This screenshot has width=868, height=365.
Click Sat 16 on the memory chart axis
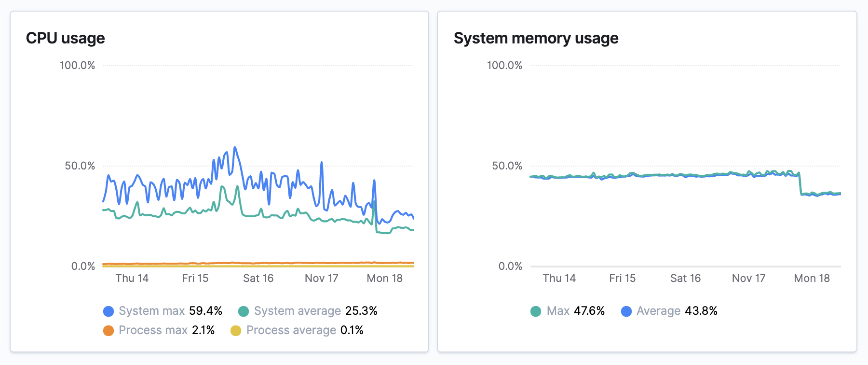coord(686,279)
